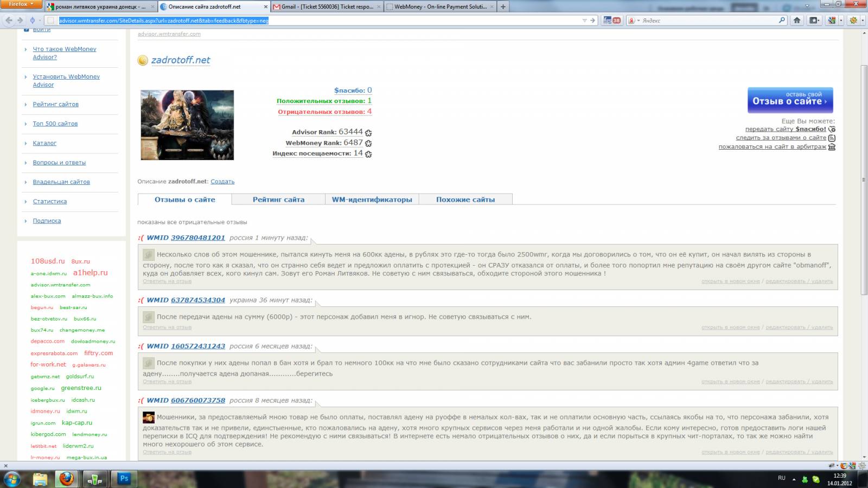Open the zadrotoff.net title link
The width and height of the screenshot is (868, 488).
(x=181, y=60)
